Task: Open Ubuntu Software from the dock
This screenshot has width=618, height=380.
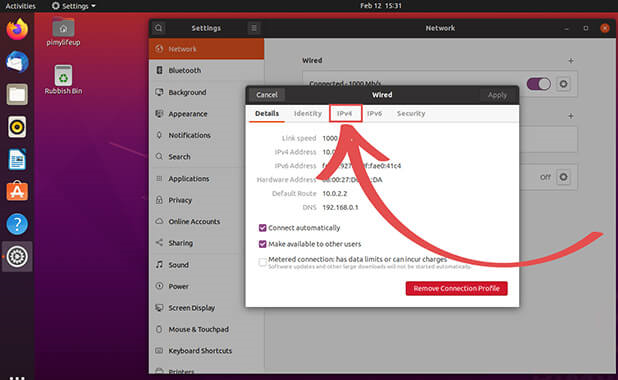Action: coord(17,192)
